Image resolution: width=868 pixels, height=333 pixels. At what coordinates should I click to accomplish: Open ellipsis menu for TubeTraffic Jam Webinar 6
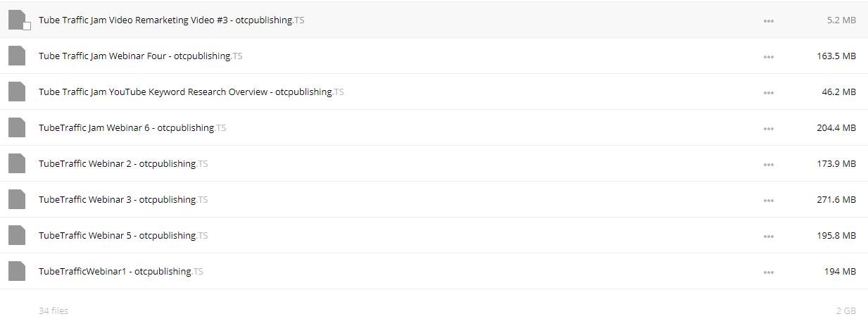click(769, 129)
